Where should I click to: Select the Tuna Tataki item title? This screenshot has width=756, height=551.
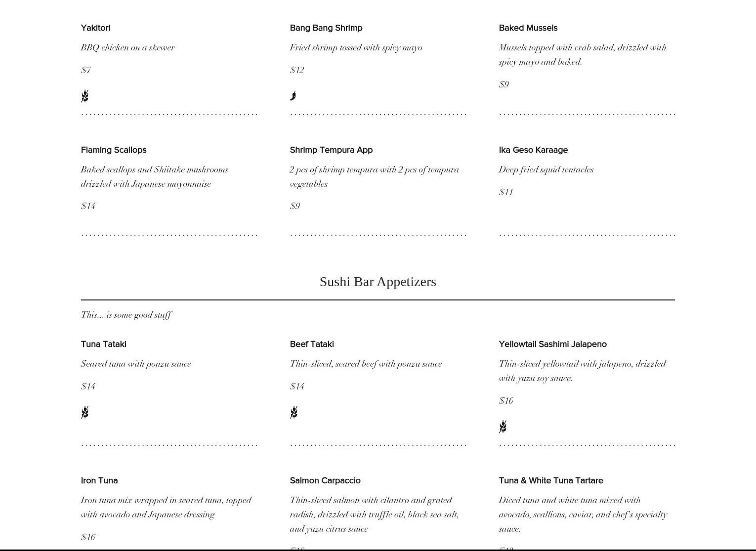click(x=103, y=344)
